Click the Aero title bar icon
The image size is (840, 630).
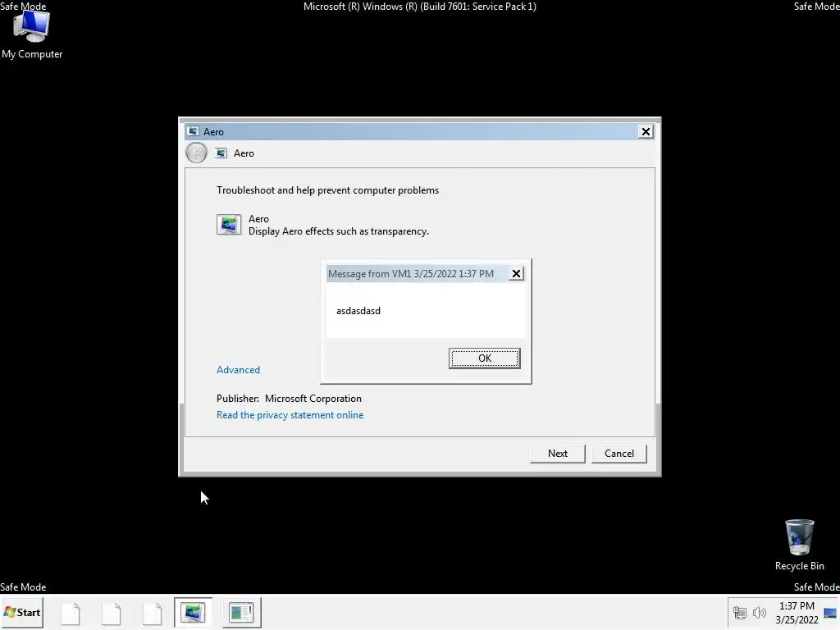tap(194, 131)
